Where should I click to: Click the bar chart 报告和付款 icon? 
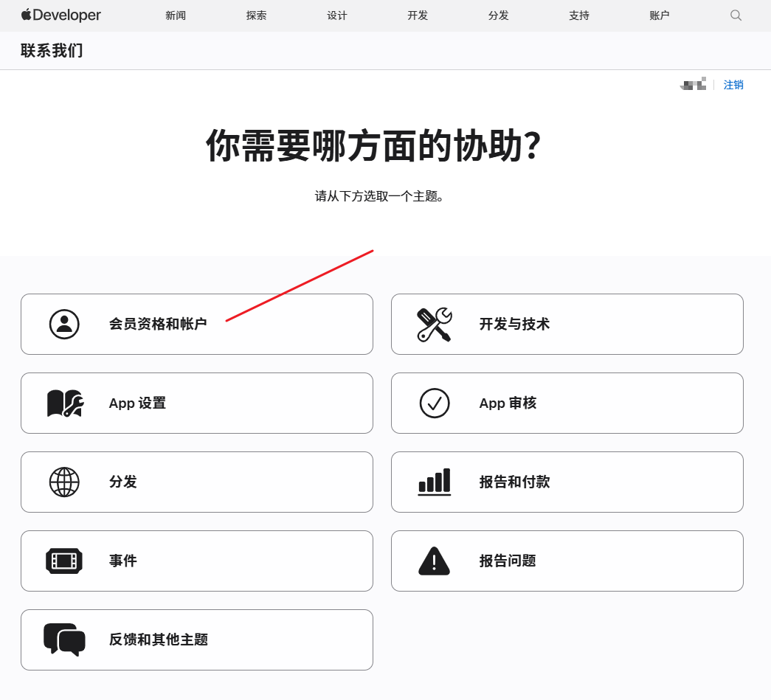point(434,482)
